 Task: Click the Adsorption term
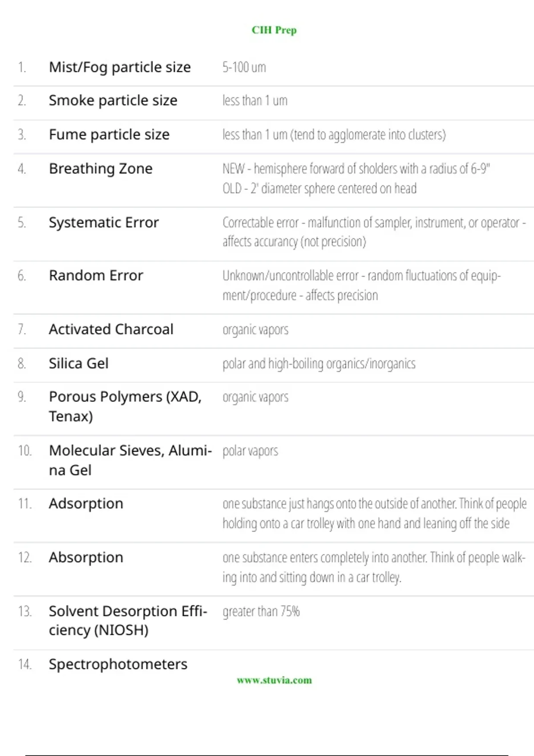click(86, 504)
